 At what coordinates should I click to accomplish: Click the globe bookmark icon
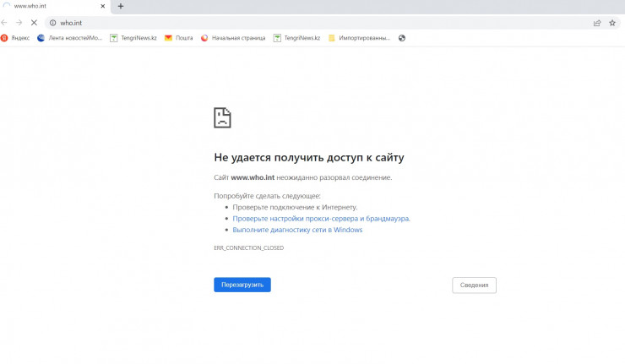[402, 38]
